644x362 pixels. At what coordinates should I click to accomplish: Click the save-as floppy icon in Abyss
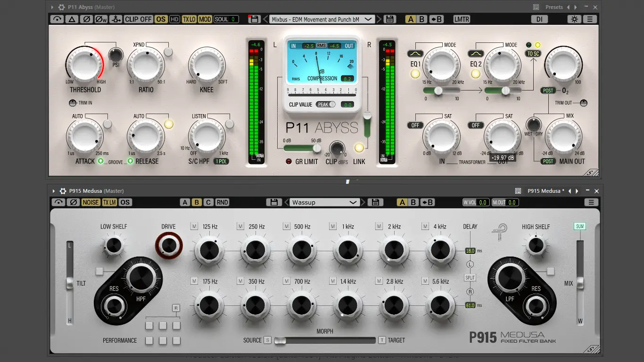tap(389, 19)
